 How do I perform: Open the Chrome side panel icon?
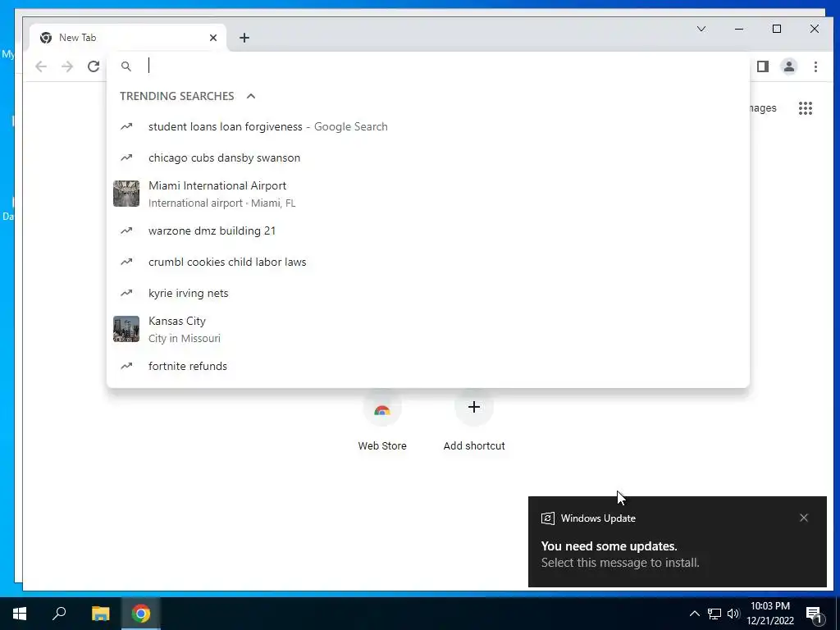[763, 66]
